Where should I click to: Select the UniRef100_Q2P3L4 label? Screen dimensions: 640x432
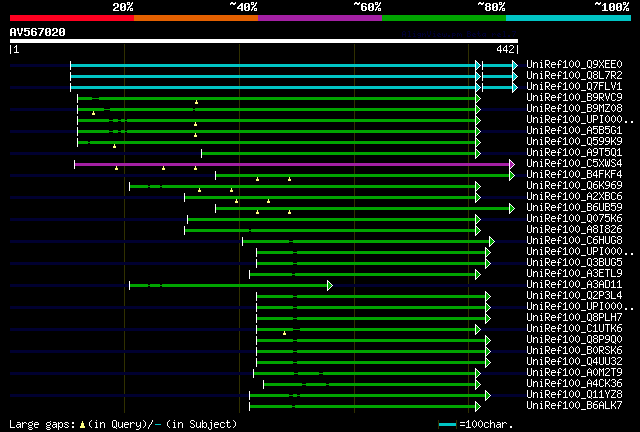pos(574,296)
